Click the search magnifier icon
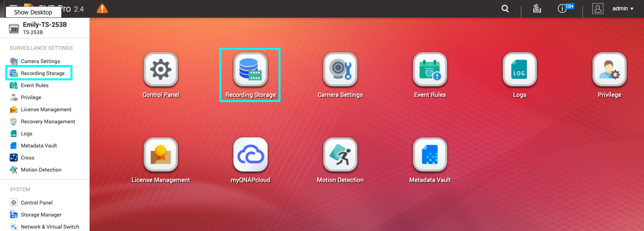This screenshot has width=644, height=231. coord(505,8)
